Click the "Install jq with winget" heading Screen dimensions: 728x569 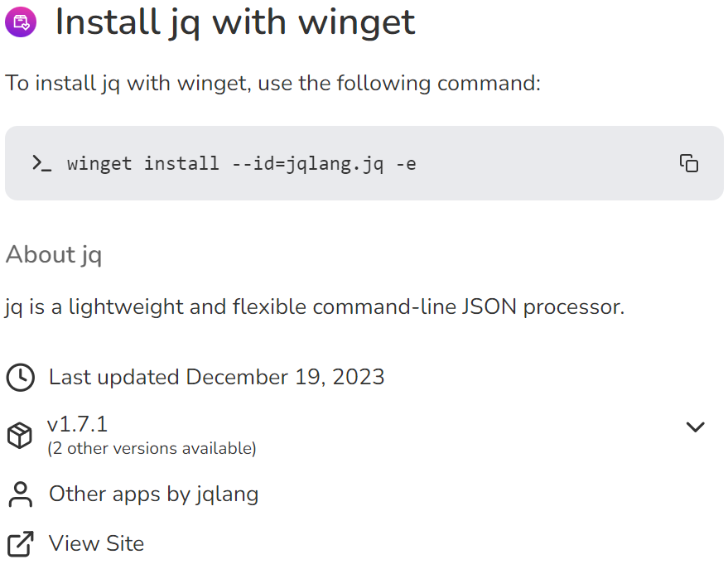click(235, 22)
